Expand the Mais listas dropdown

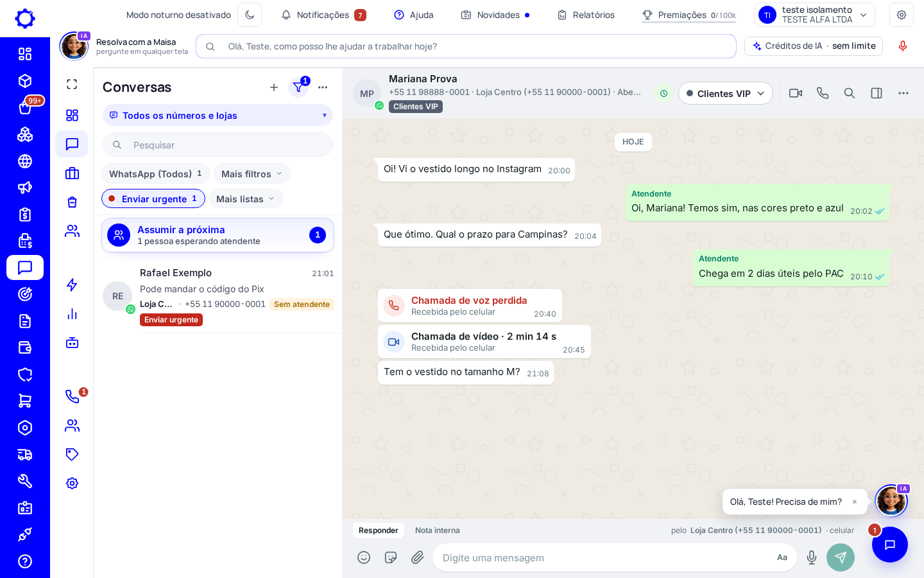coord(246,199)
